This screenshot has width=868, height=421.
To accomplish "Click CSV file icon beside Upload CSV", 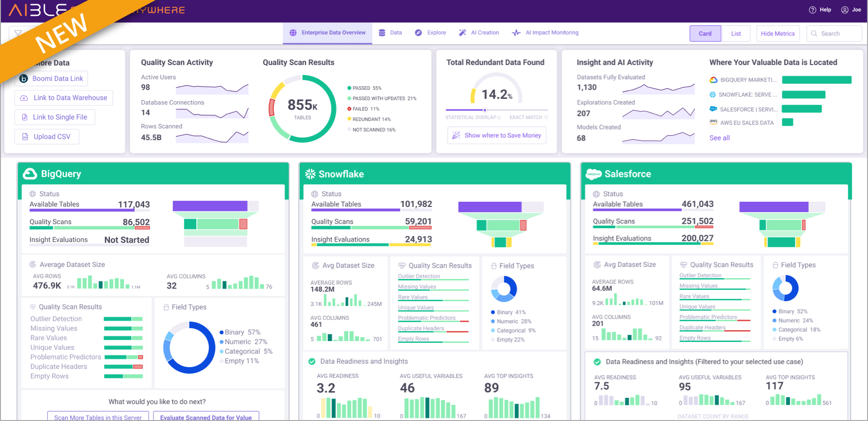I will point(25,137).
